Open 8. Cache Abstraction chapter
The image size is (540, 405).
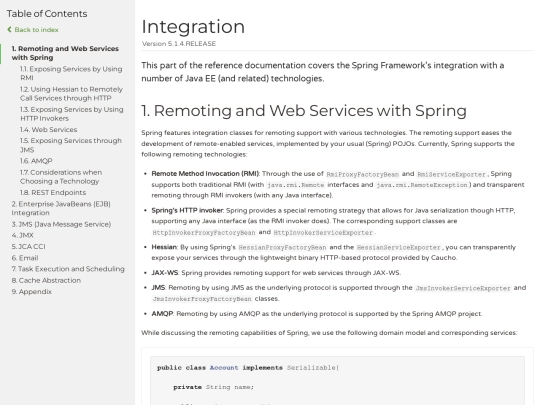coord(46,280)
